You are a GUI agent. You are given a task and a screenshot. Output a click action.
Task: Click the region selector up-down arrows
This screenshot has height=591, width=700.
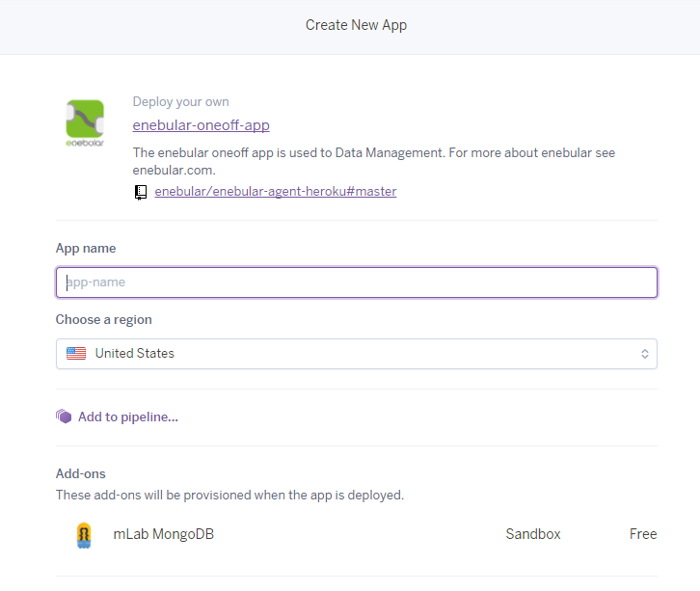[x=644, y=354]
